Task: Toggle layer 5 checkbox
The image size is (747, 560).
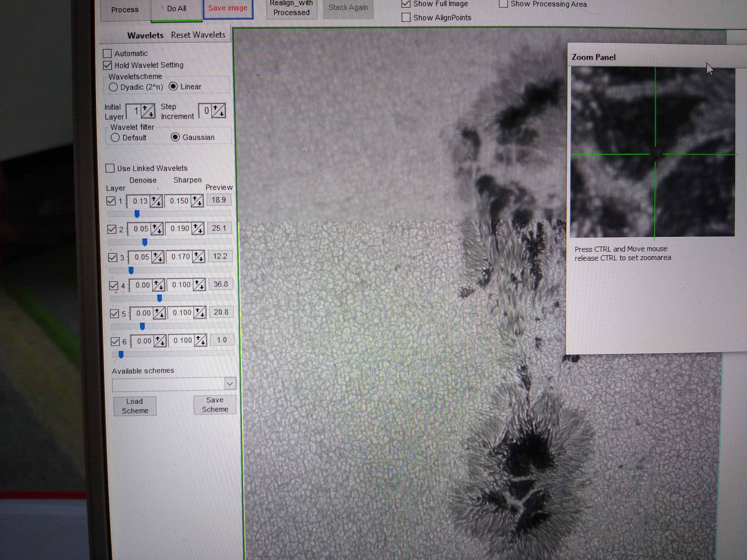Action: click(115, 314)
